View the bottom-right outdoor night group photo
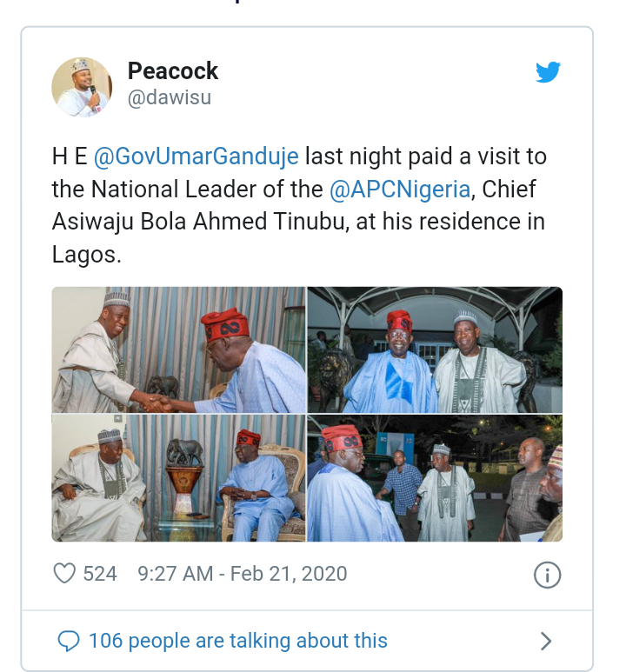Image resolution: width=626 pixels, height=672 pixels. tap(435, 478)
